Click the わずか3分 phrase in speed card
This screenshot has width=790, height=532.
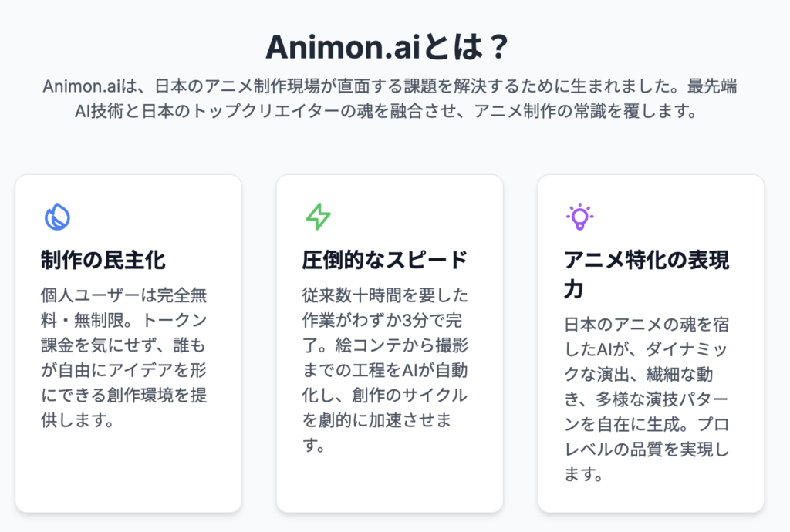click(393, 320)
